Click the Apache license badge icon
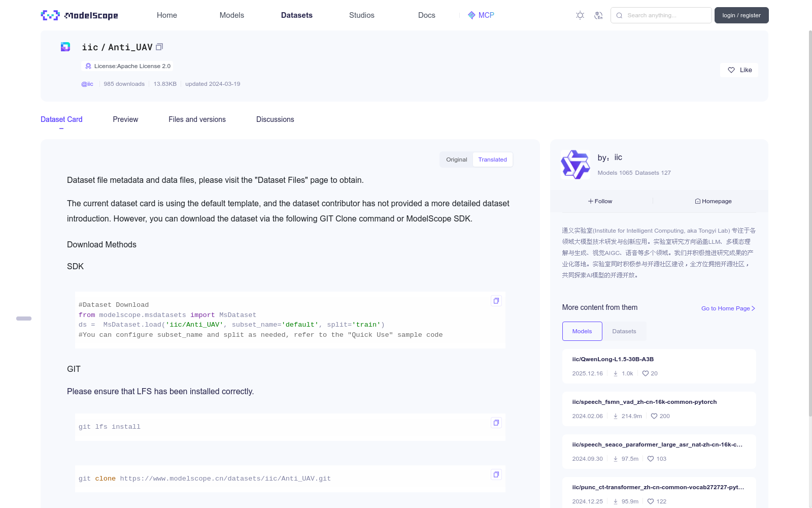The image size is (812, 508). pyautogui.click(x=88, y=66)
